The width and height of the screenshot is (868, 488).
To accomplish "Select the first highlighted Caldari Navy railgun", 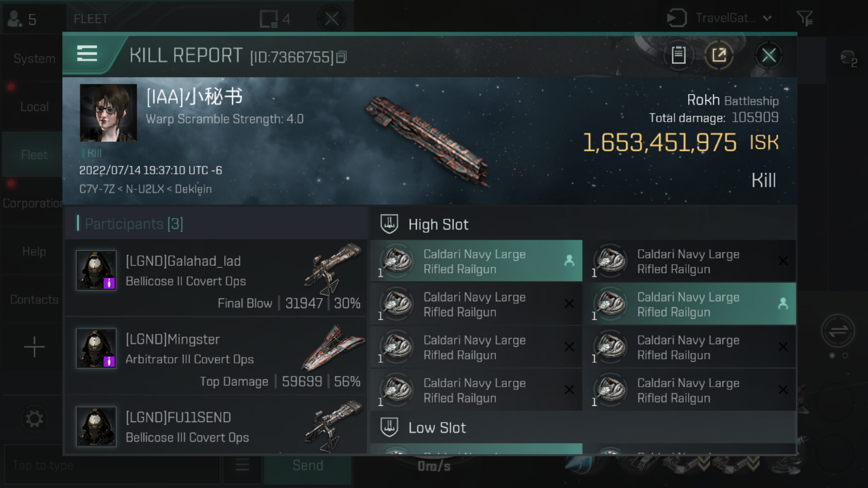I will [x=476, y=261].
